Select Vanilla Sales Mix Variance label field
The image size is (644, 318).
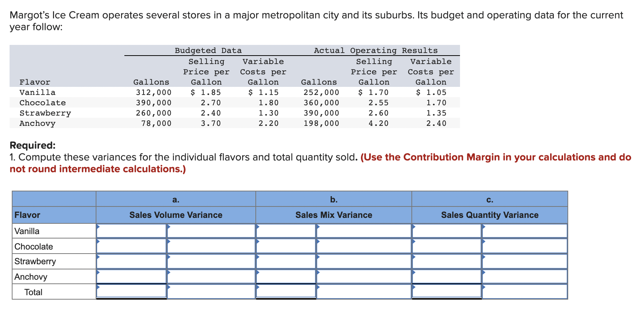pos(364,231)
